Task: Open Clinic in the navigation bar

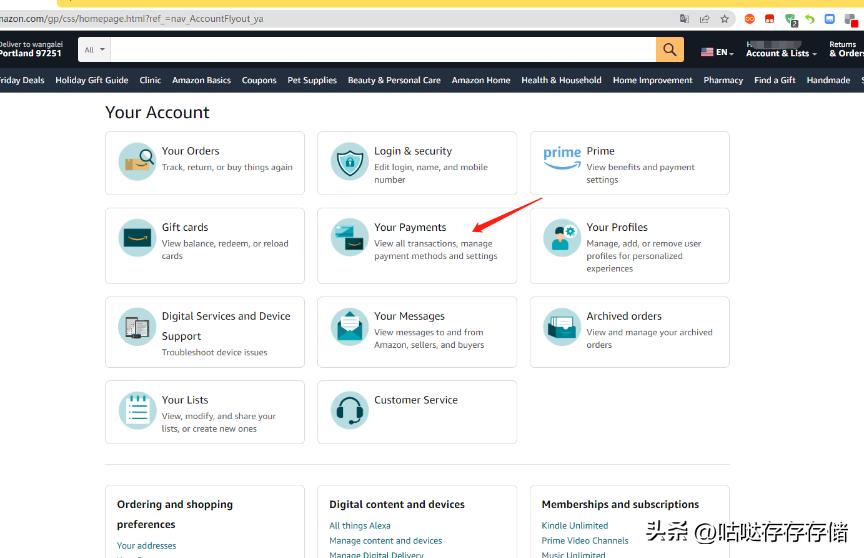Action: [x=150, y=80]
